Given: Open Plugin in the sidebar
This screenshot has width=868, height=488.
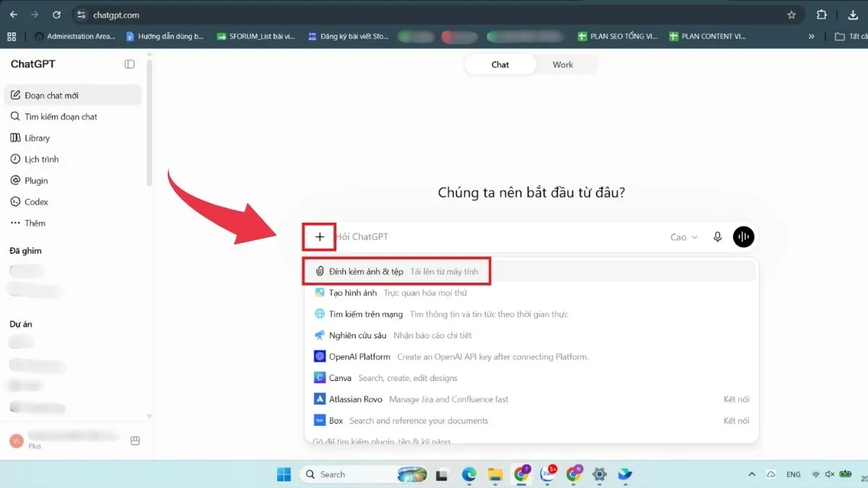Looking at the screenshot, I should pos(73,180).
